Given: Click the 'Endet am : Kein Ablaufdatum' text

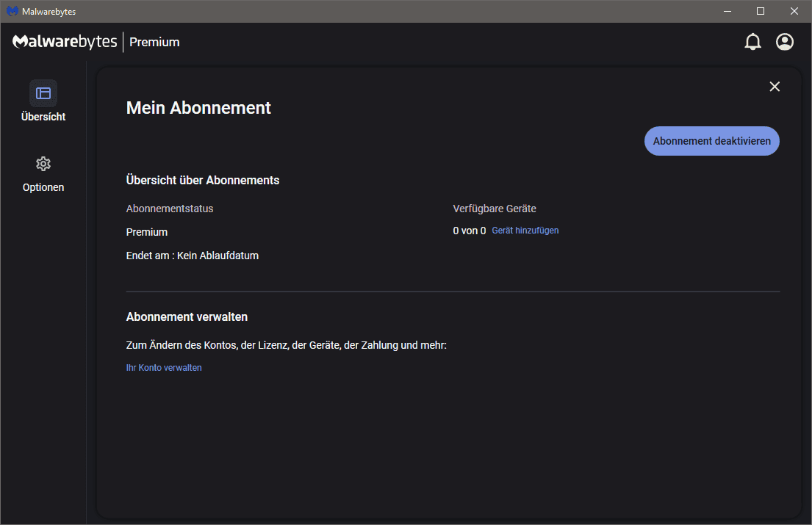Looking at the screenshot, I should coord(192,256).
